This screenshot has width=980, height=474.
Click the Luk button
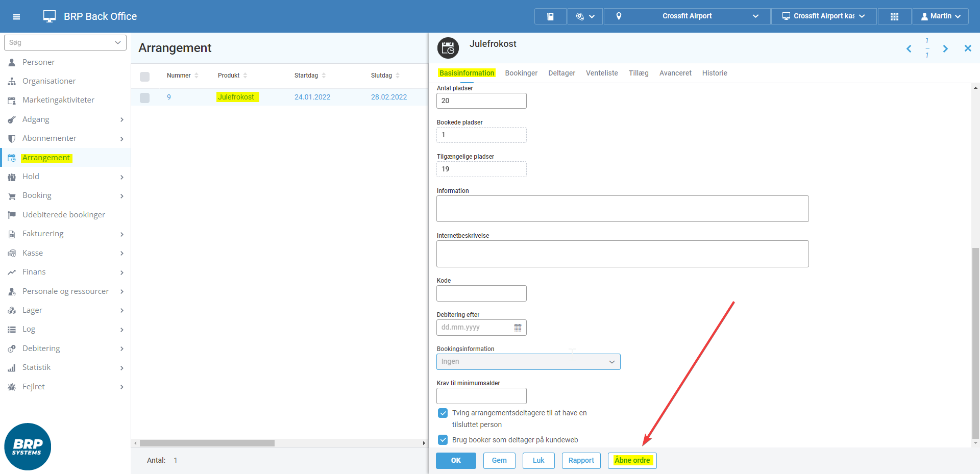click(x=538, y=460)
